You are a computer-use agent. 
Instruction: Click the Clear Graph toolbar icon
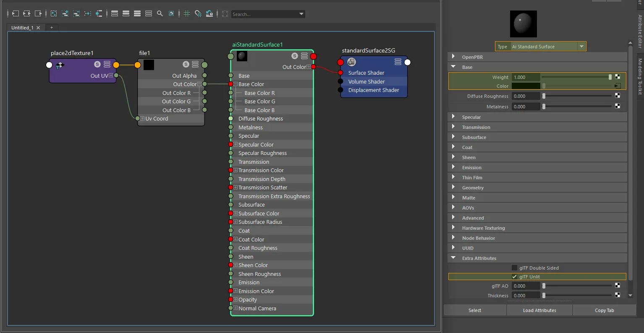[54, 14]
